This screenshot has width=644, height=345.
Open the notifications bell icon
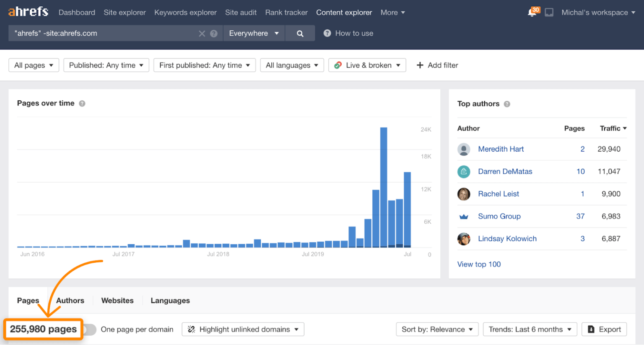pos(532,12)
